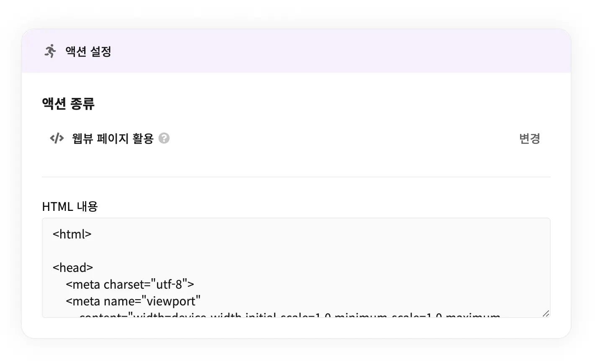The image size is (595, 364).
Task: Click the "utf-8" value in the code
Action: [x=169, y=285]
